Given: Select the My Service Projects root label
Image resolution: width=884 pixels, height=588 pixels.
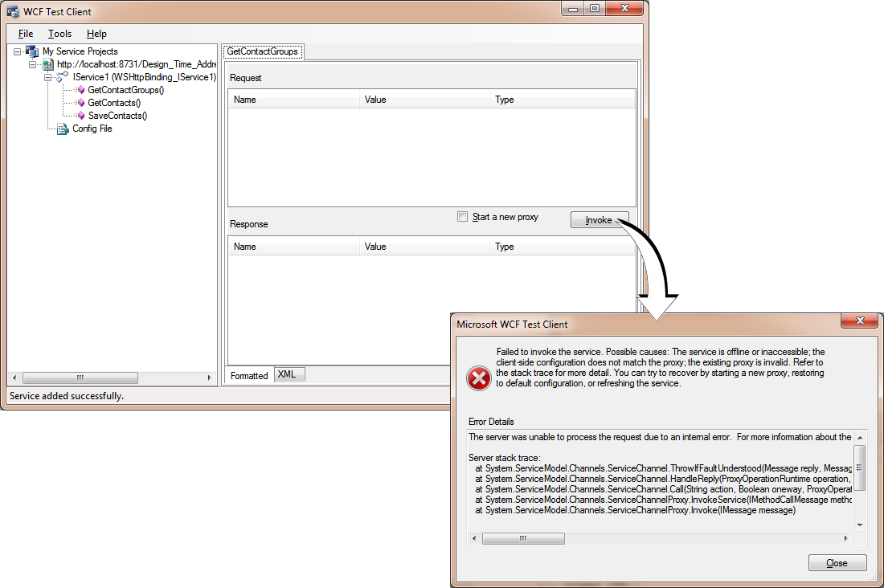Looking at the screenshot, I should (80, 51).
